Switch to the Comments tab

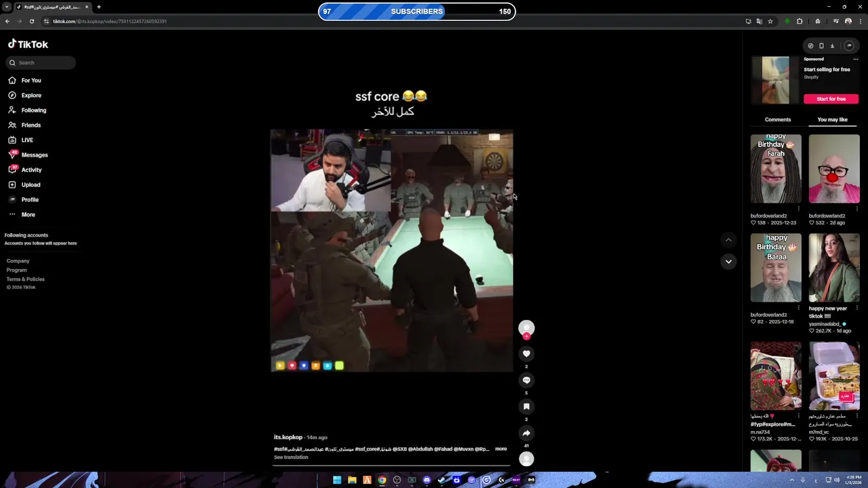click(x=778, y=119)
